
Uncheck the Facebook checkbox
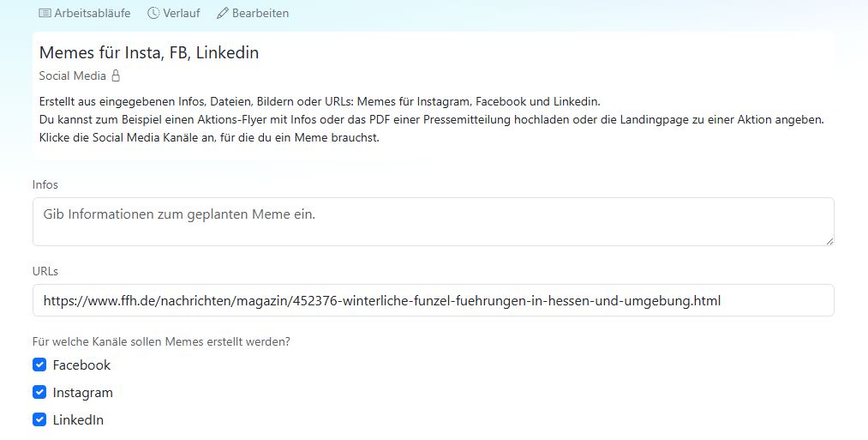39,365
